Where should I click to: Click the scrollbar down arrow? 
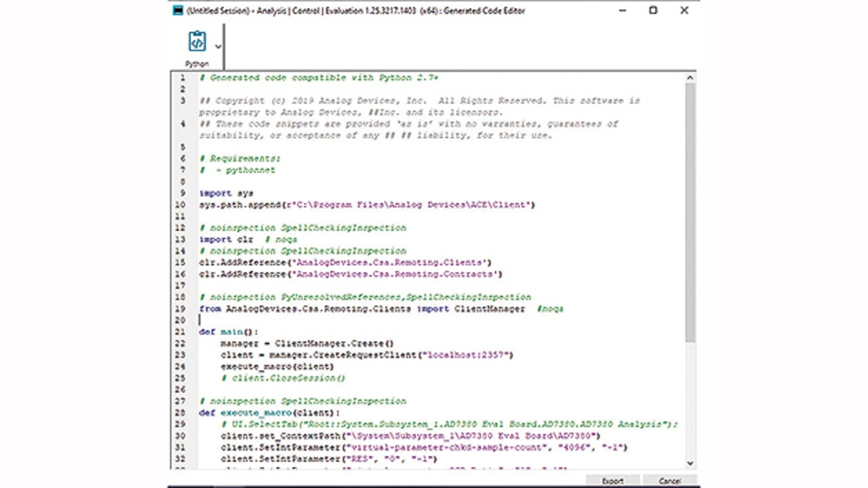point(690,463)
